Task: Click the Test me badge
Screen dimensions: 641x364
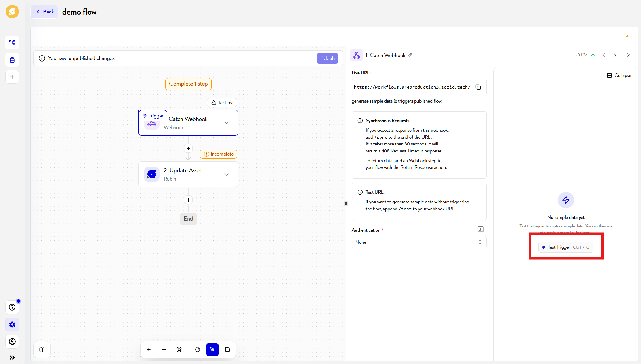Action: [222, 103]
